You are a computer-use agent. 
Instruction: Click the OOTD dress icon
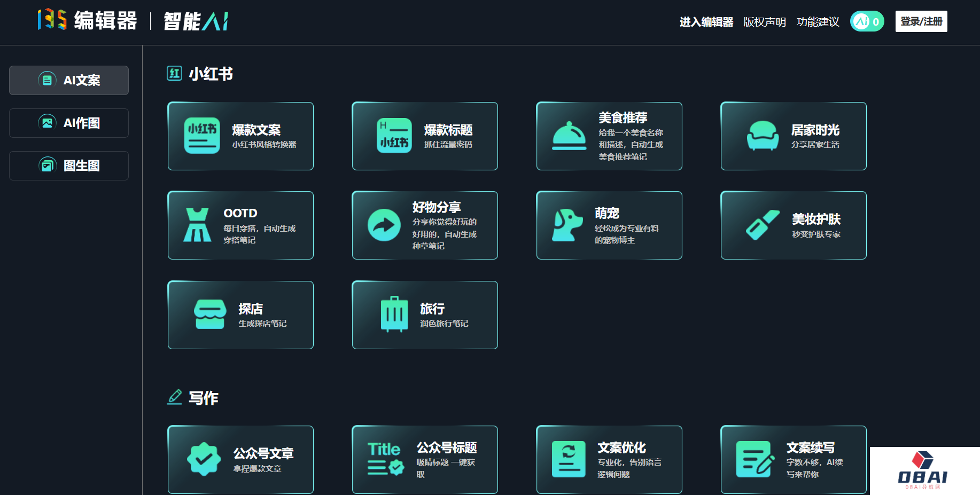click(197, 225)
